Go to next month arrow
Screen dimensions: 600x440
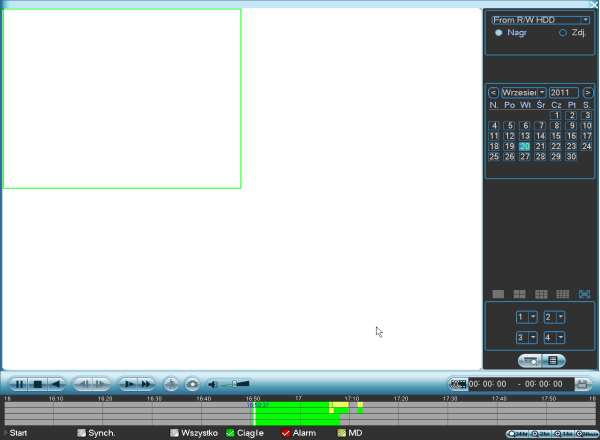coord(587,93)
